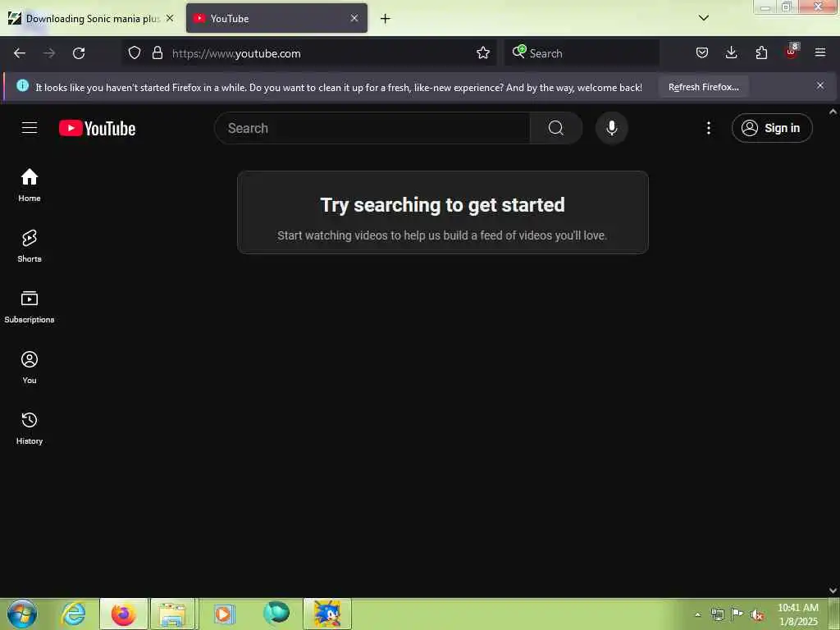Image resolution: width=840 pixels, height=630 pixels.
Task: Open Windows Explorer folder in taskbar
Action: 174,614
